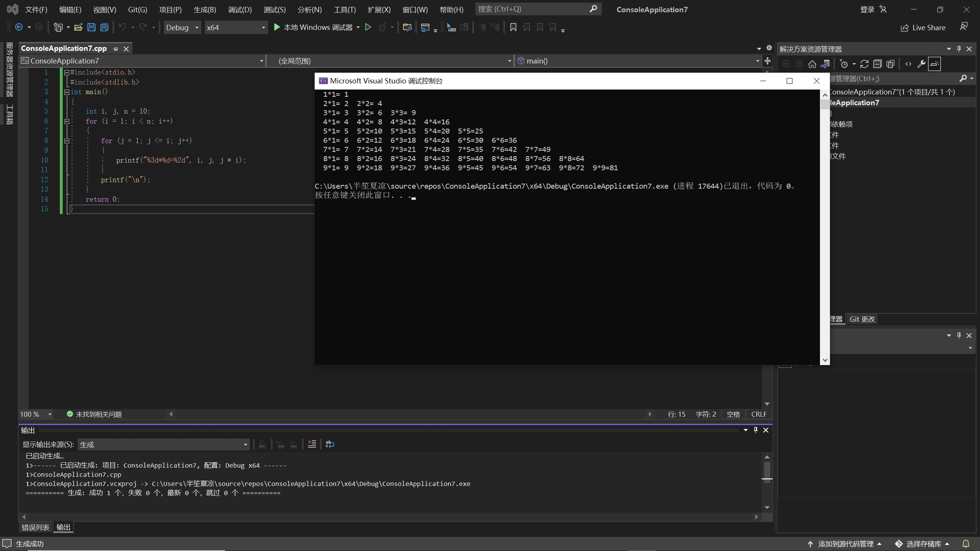
Task: Toggle a bookmark with the bookmark icon
Action: (x=513, y=27)
